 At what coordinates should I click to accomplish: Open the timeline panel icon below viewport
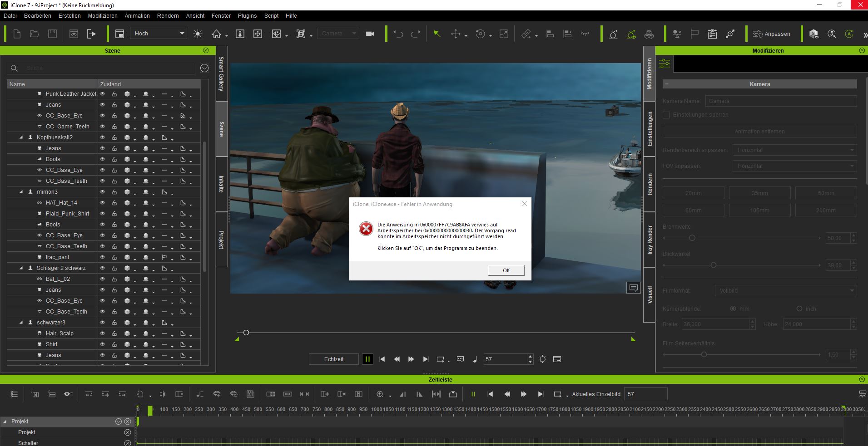tap(557, 359)
